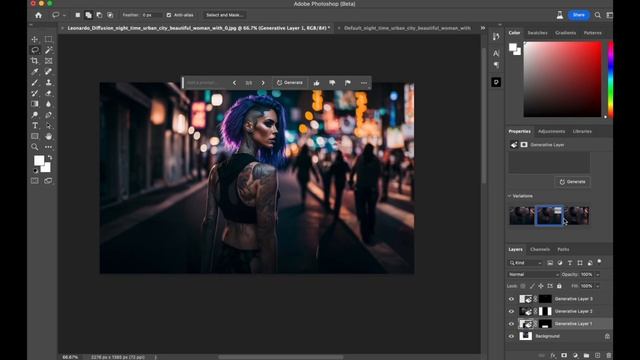This screenshot has width=640, height=360.
Task: Click the Share button
Action: 578,15
